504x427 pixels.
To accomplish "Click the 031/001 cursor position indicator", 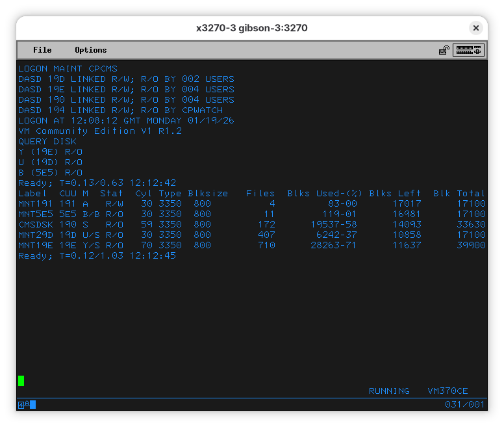I will (464, 404).
